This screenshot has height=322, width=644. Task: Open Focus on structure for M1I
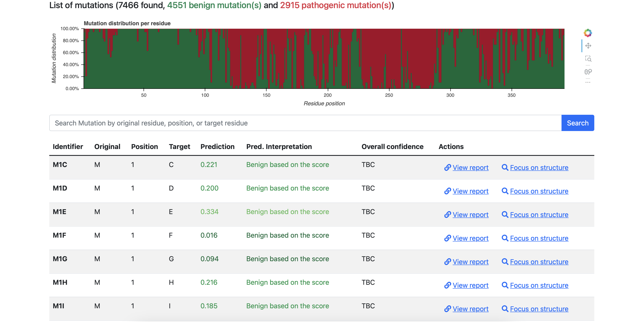539,309
